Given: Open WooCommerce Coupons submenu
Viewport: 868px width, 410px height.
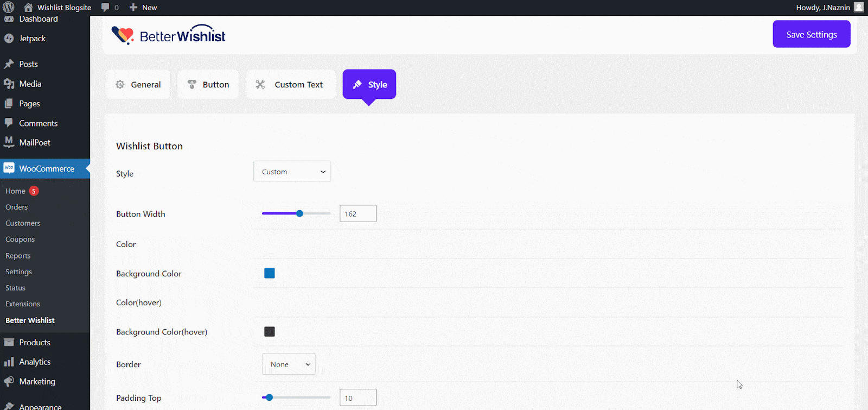Looking at the screenshot, I should point(20,239).
